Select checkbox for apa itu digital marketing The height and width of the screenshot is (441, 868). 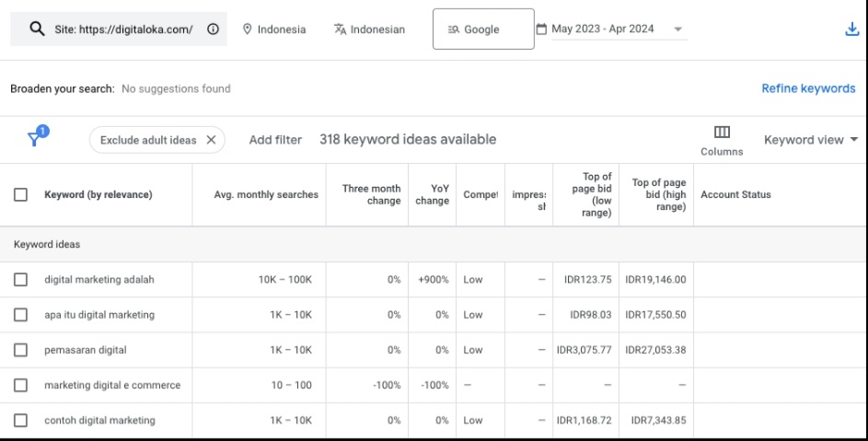[x=20, y=315]
